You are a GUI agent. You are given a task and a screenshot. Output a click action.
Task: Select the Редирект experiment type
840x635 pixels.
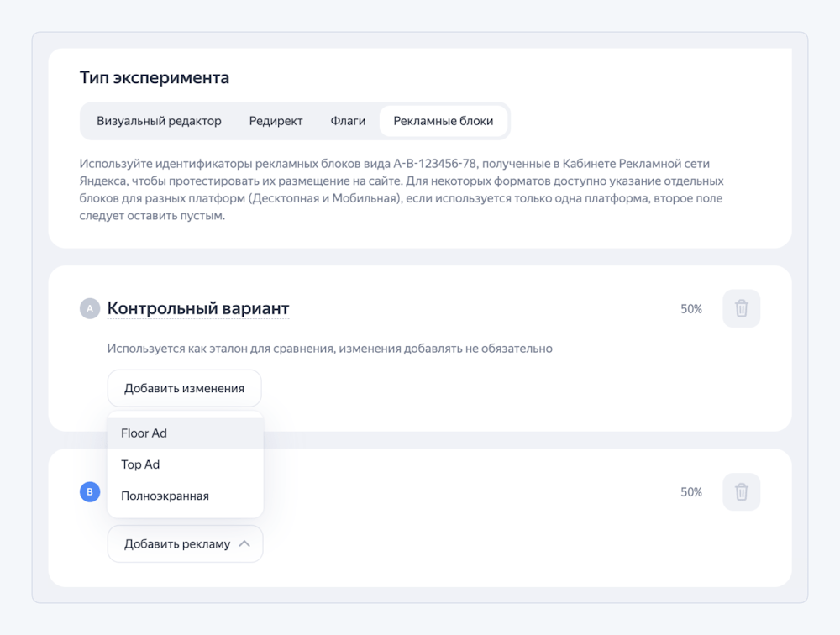click(276, 121)
